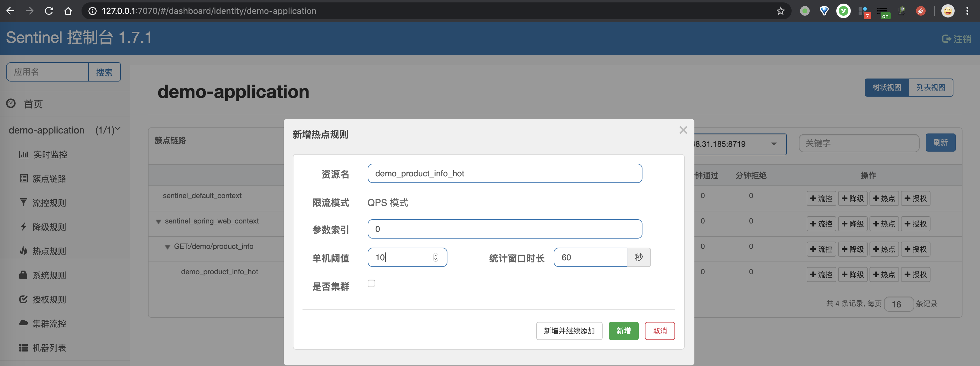
Task: Collapse the sentinel_spring_web_context tree node
Action: pos(159,221)
